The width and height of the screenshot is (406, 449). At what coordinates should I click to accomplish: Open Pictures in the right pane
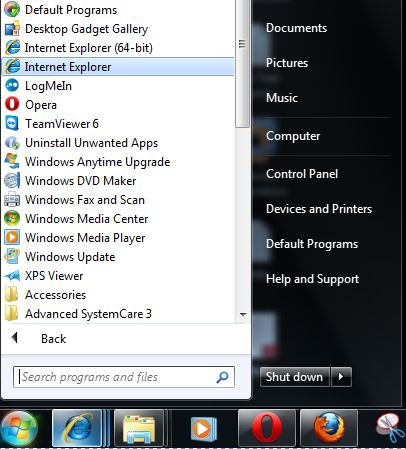[x=287, y=63]
